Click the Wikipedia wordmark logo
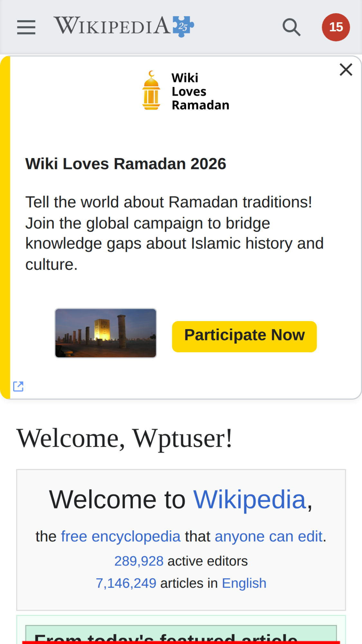The height and width of the screenshot is (644, 362). [x=112, y=26]
